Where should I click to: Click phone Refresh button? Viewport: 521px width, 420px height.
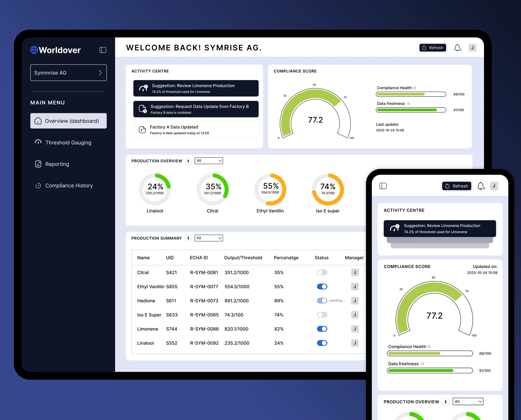[457, 186]
